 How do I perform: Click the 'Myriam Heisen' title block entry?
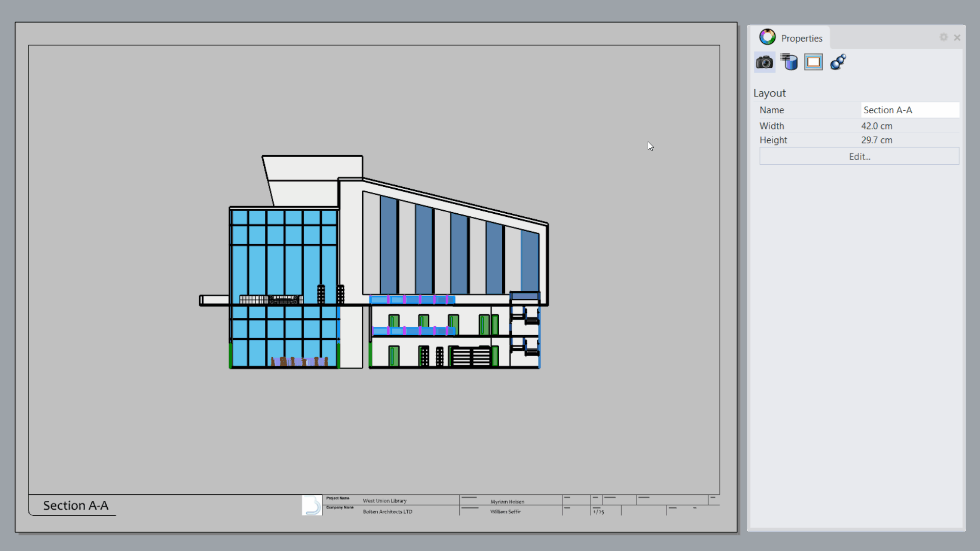click(507, 502)
